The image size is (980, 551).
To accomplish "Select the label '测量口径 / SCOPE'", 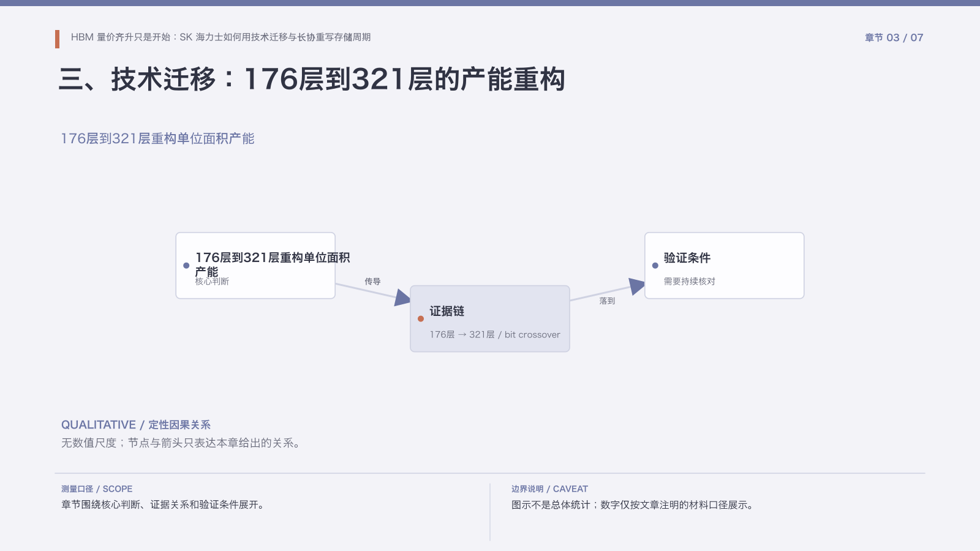I will 97,489.
